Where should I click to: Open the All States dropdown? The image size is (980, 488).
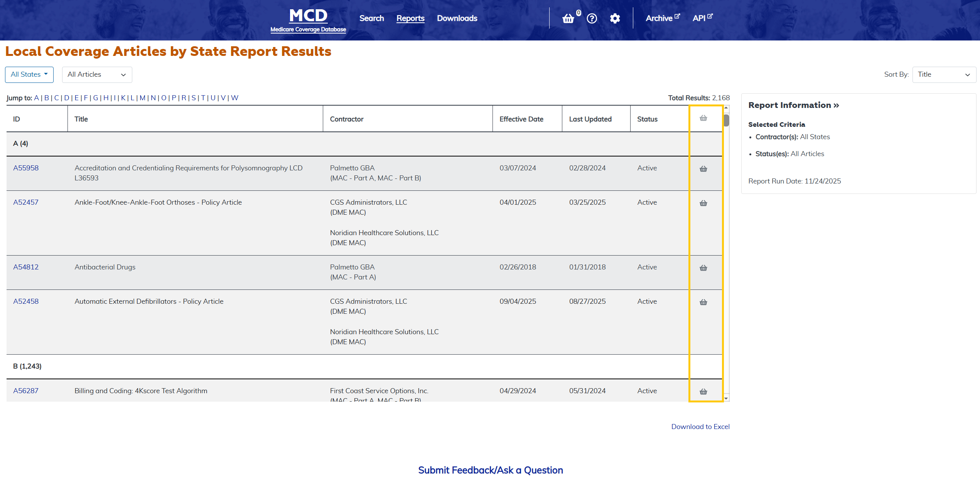[x=29, y=74]
